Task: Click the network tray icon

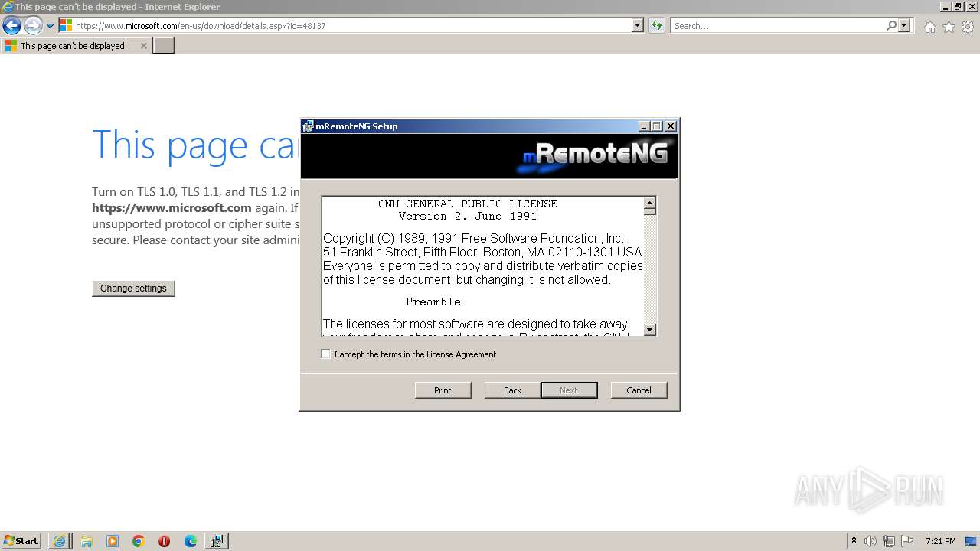Action: (889, 541)
